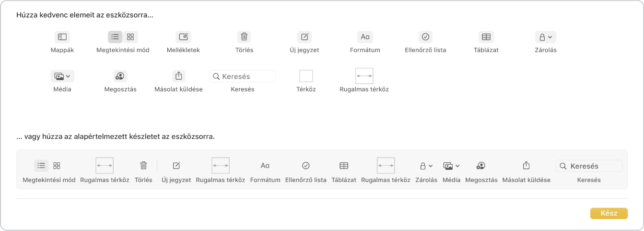This screenshot has width=644, height=231.
Task: Click the Új jegyzet compose icon in top palette
Action: pos(304,37)
